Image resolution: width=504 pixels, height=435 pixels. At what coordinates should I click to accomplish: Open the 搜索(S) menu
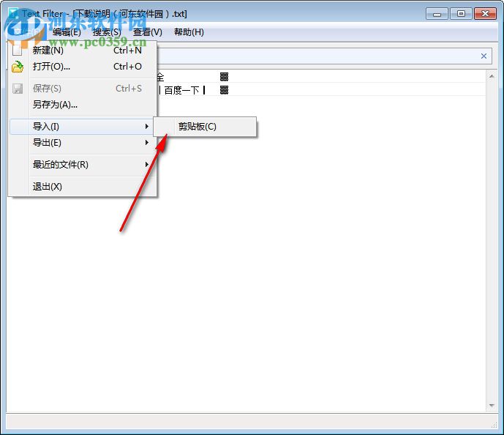point(107,32)
